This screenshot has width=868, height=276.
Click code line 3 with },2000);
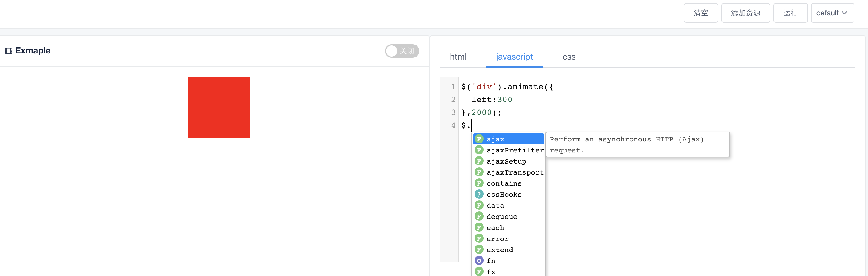tap(481, 112)
